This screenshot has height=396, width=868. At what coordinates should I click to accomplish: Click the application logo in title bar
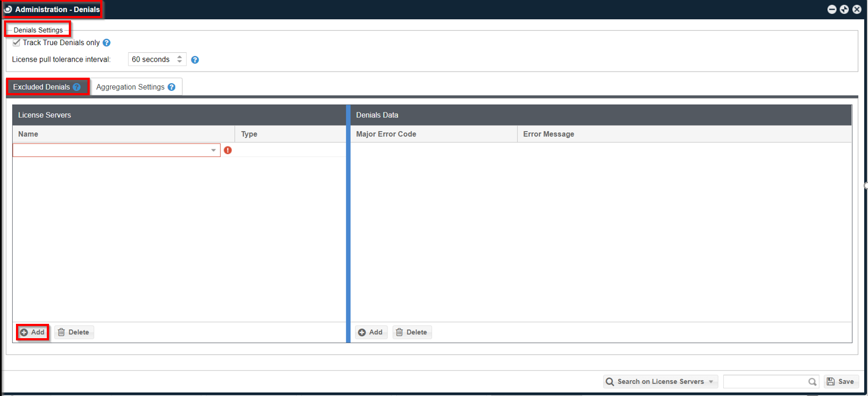(x=8, y=9)
